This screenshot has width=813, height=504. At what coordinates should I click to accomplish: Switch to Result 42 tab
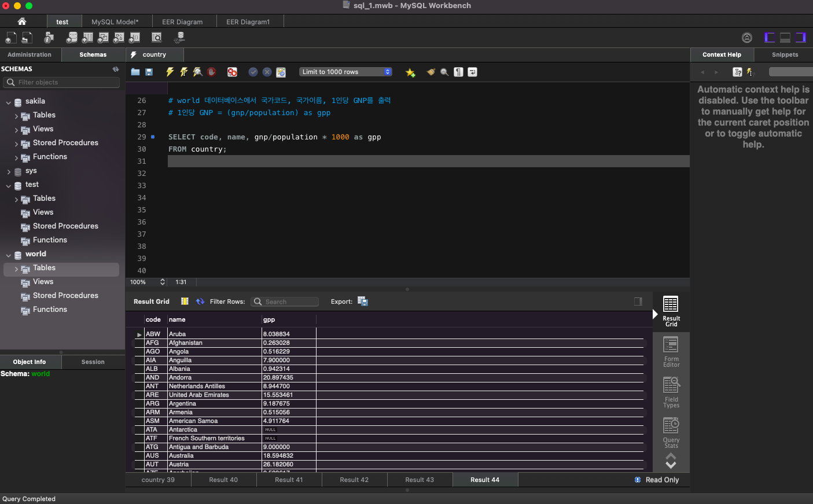(x=354, y=480)
